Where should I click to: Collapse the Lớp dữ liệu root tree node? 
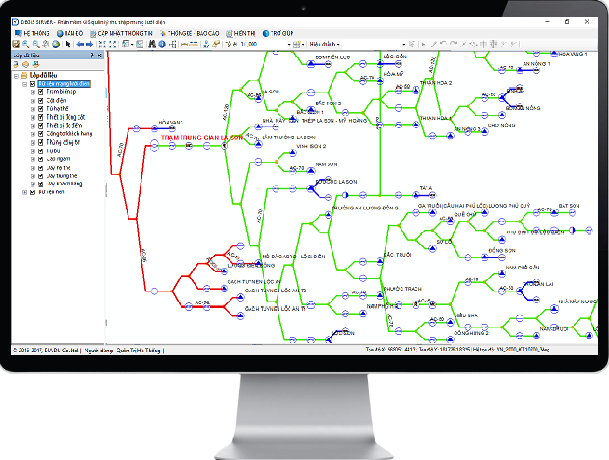[x=17, y=75]
